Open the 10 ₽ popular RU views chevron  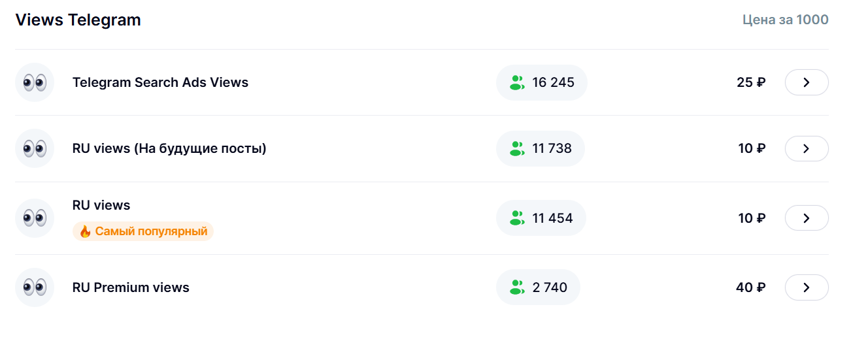[x=807, y=218]
